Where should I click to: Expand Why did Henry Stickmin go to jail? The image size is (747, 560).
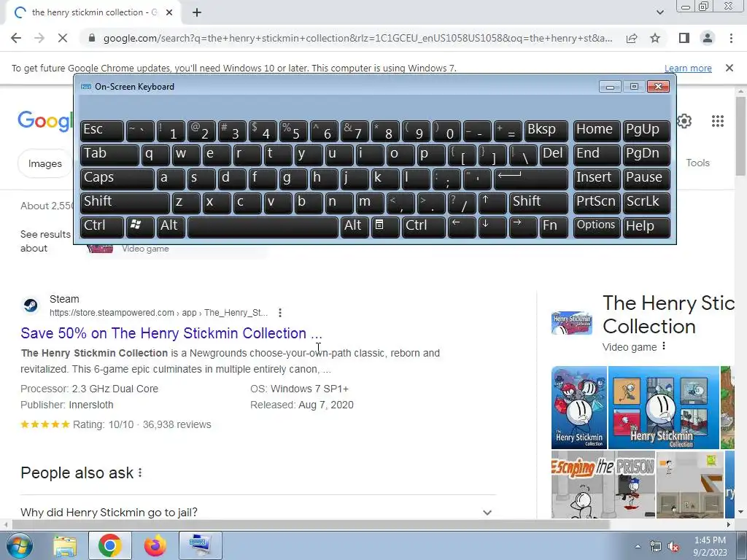[x=258, y=513]
